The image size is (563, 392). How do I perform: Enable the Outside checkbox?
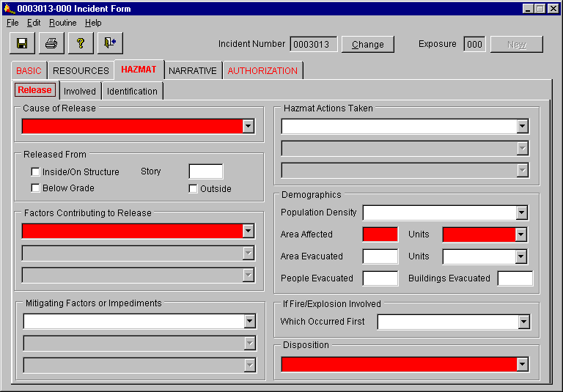[193, 189]
